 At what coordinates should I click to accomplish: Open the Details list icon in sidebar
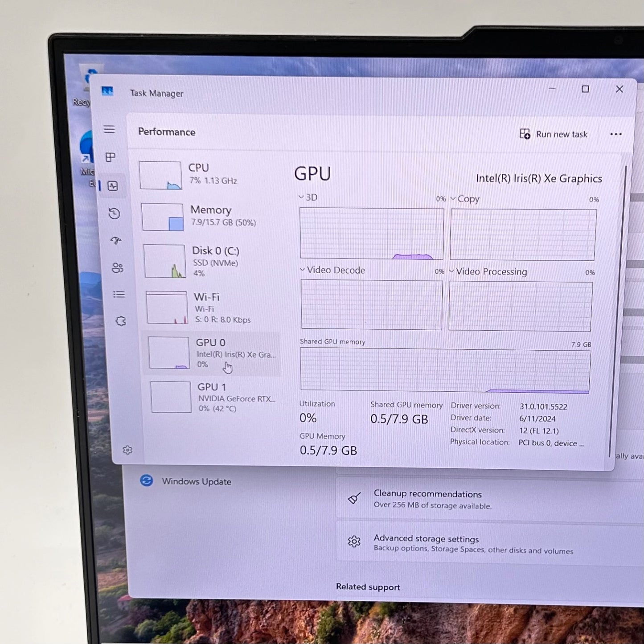pyautogui.click(x=119, y=294)
